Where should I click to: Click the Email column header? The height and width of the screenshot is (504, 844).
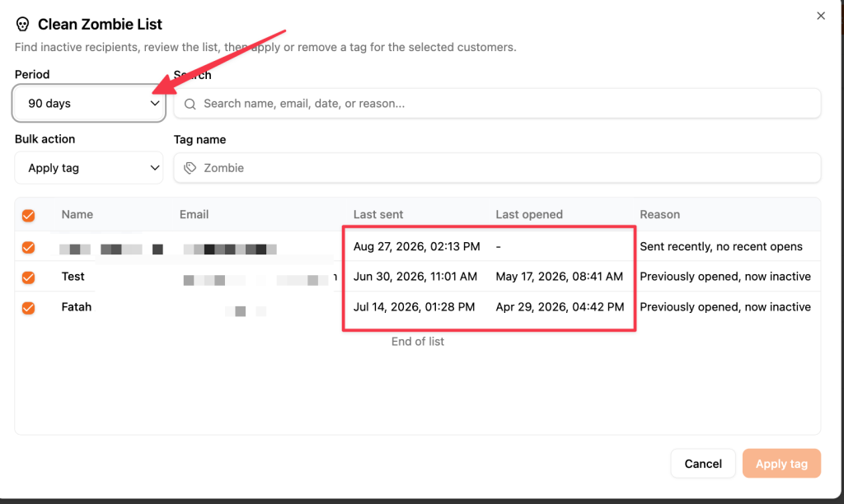point(194,215)
